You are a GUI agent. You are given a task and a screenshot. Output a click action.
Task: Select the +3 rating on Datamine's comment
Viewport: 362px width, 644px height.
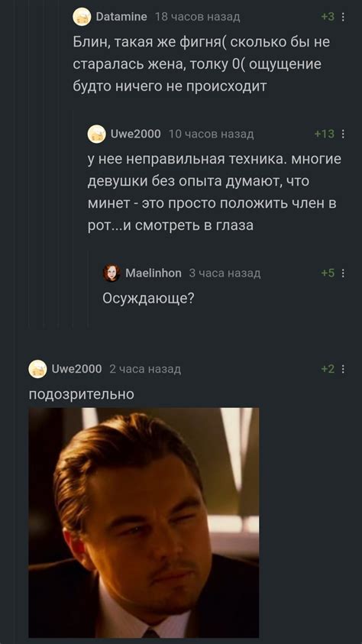coord(328,17)
